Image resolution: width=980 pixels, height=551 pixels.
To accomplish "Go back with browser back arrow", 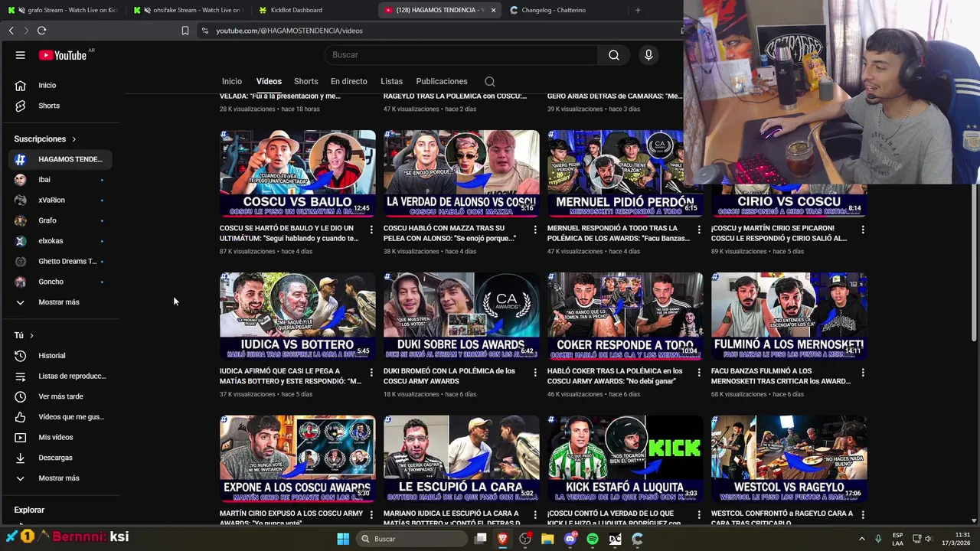I will click(11, 31).
